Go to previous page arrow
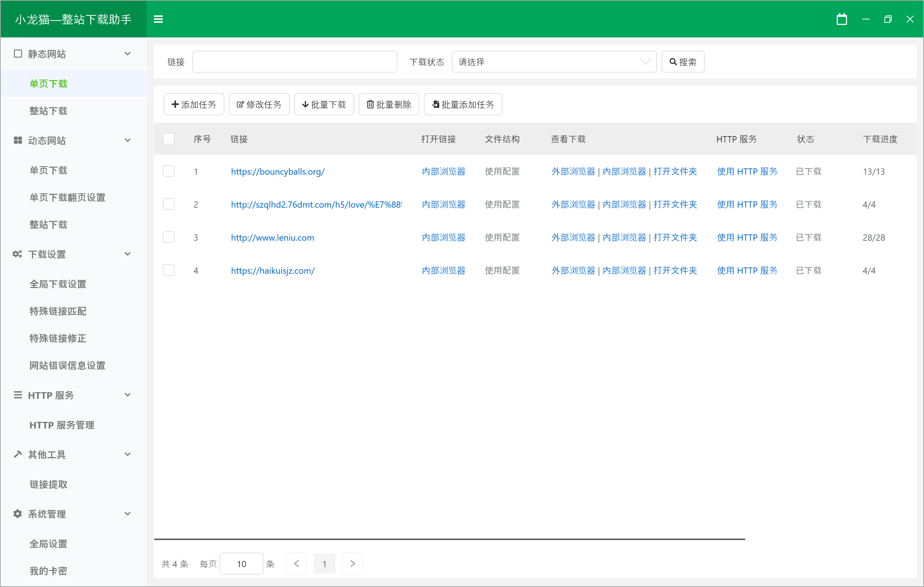 pos(296,564)
